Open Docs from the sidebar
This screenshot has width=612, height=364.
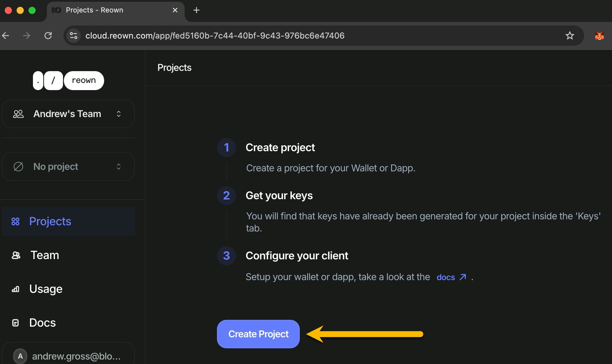click(42, 323)
